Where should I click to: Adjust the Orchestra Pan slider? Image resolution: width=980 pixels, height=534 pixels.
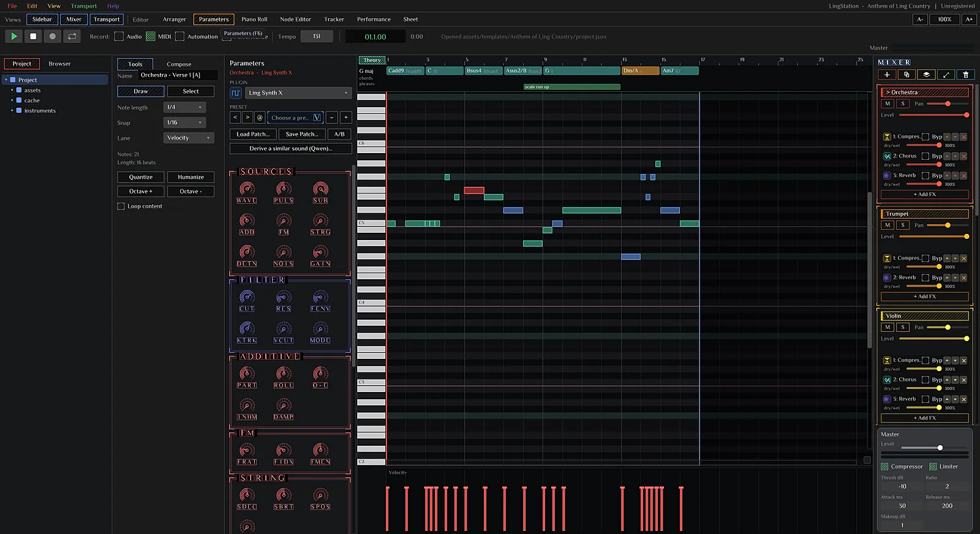point(948,103)
